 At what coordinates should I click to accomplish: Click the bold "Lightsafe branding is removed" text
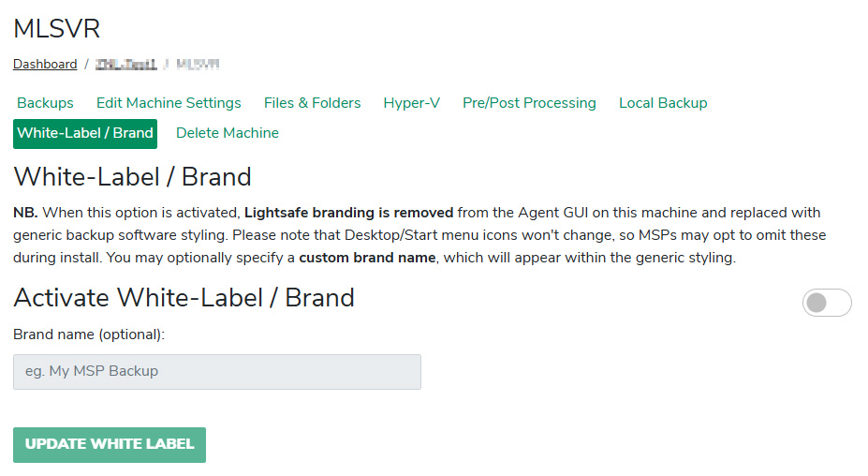[x=348, y=213]
